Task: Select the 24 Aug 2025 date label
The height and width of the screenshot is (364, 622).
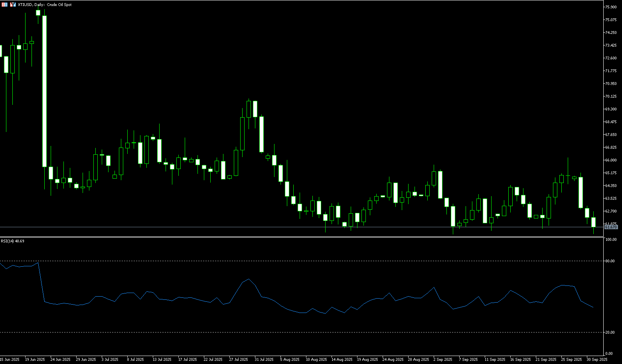Action: click(392, 360)
